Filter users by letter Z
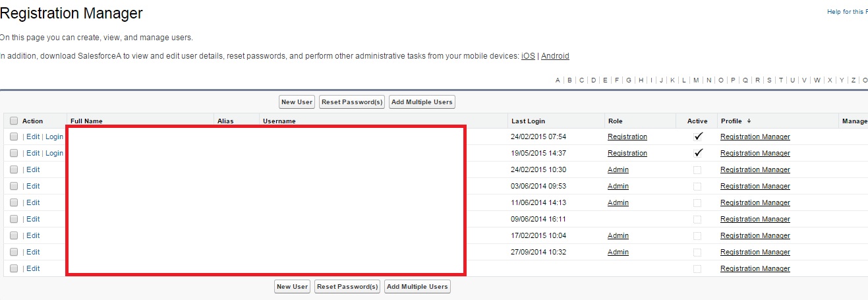Viewport: 868px width, 300px height. (854, 80)
